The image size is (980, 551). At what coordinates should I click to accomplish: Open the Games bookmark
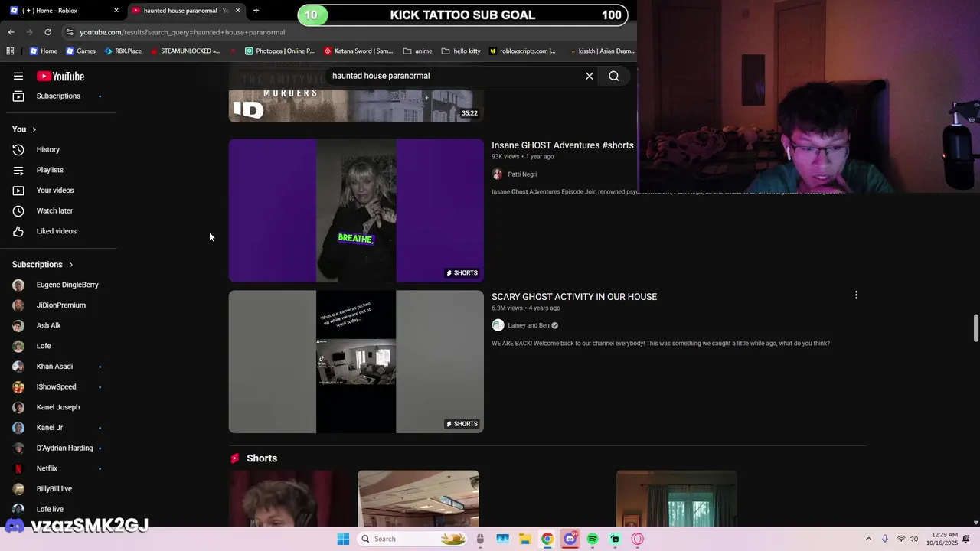point(80,51)
